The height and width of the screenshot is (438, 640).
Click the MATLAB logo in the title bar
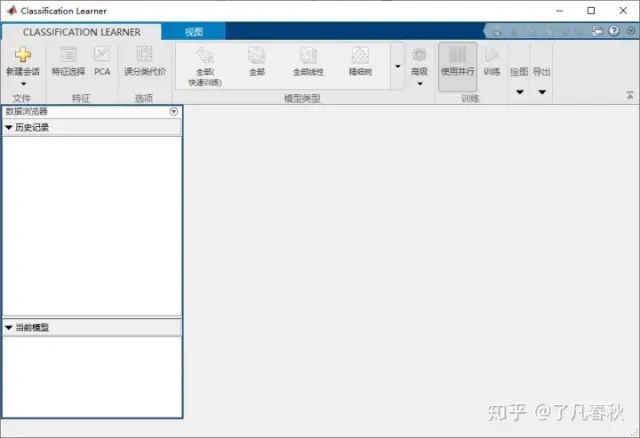pyautogui.click(x=11, y=11)
